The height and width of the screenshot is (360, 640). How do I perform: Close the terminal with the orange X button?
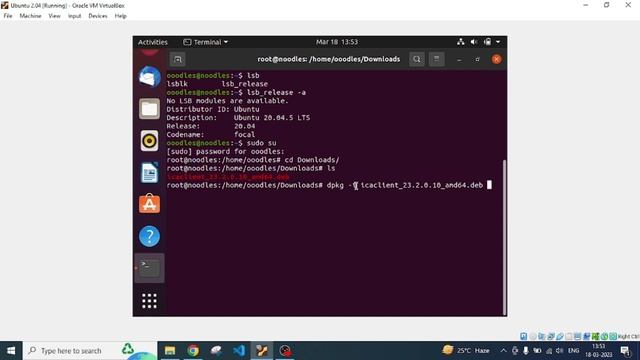click(497, 59)
